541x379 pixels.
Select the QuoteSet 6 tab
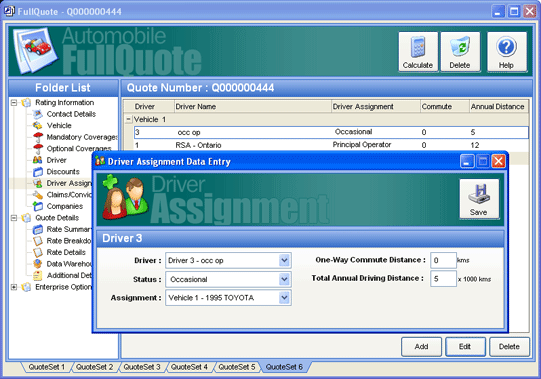pyautogui.click(x=284, y=367)
